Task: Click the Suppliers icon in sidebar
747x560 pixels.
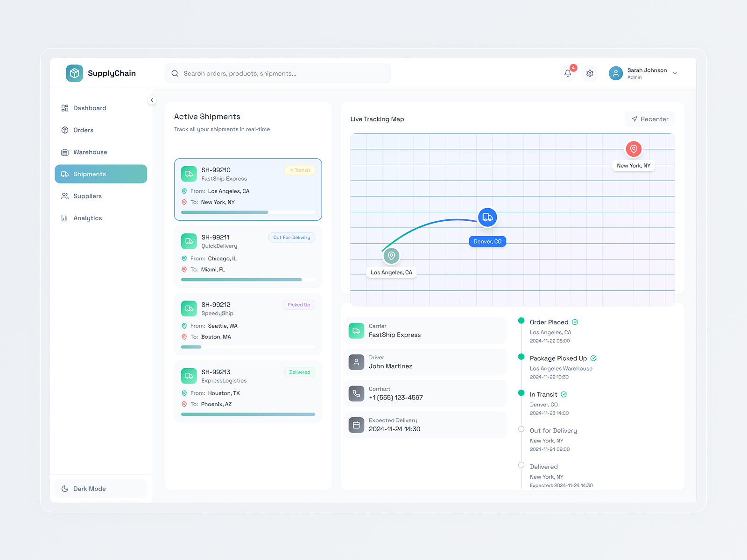Action: click(x=65, y=196)
